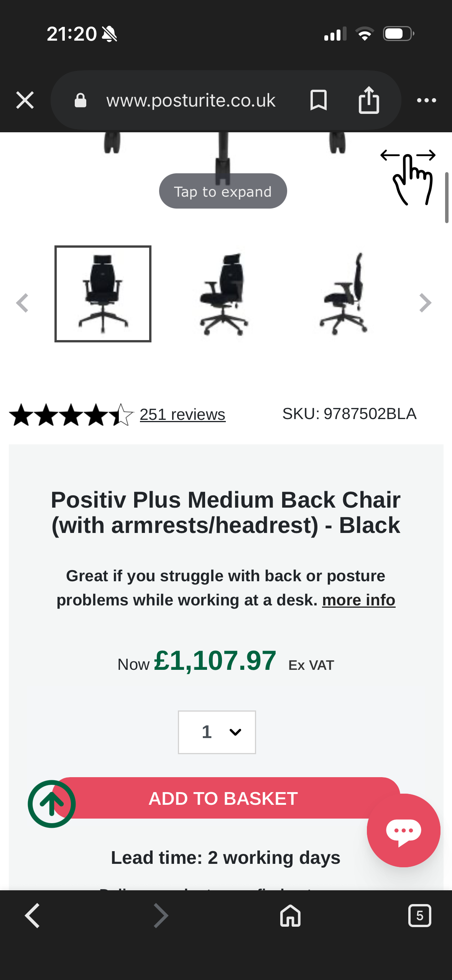The width and height of the screenshot is (452, 980).
Task: Tap the www.posturite.co.uk address field
Action: (x=191, y=100)
